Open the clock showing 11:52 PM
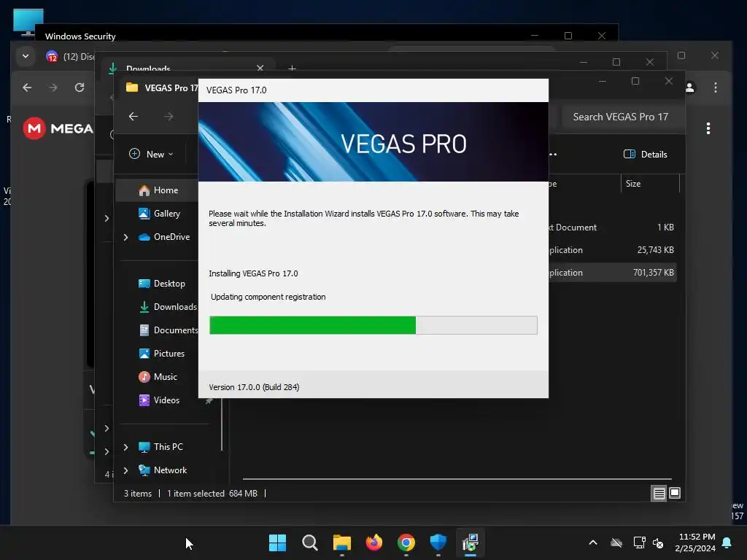The image size is (747, 560). [695, 542]
